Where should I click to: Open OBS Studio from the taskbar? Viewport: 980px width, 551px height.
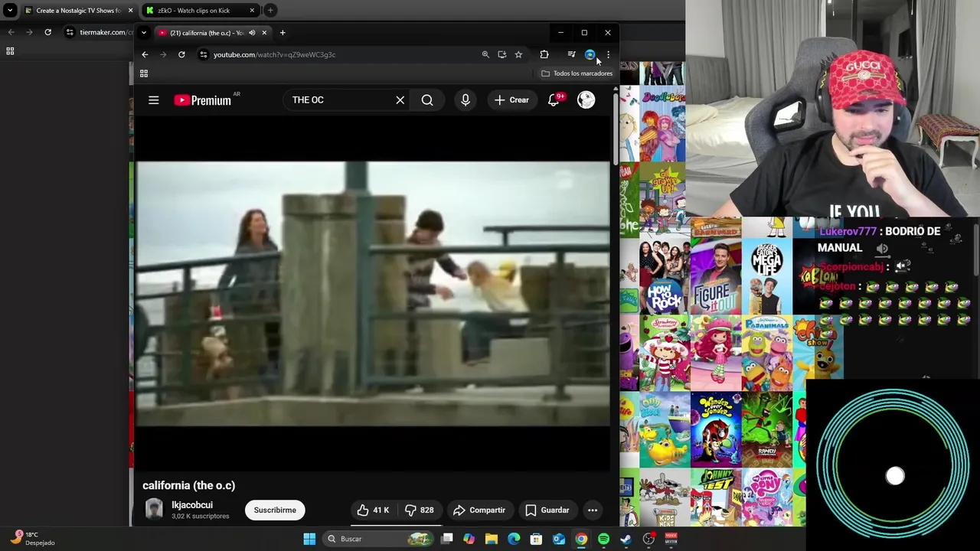pos(648,539)
